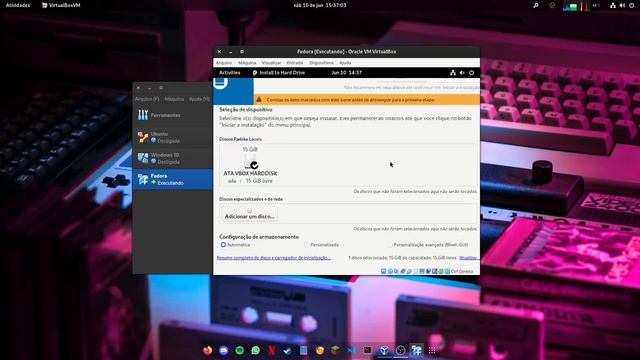Open the host calendar clock sáb 10 de jun
The image size is (640, 360).
tap(320, 5)
